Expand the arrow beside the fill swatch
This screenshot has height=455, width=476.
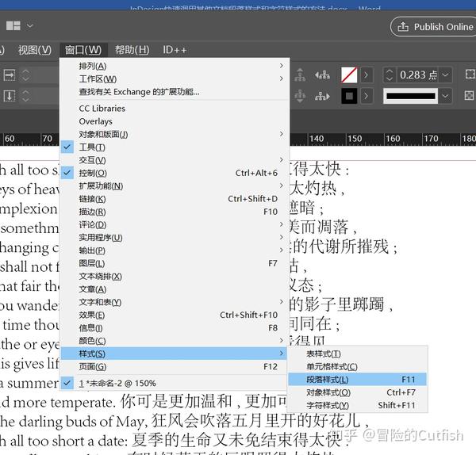tap(366, 75)
